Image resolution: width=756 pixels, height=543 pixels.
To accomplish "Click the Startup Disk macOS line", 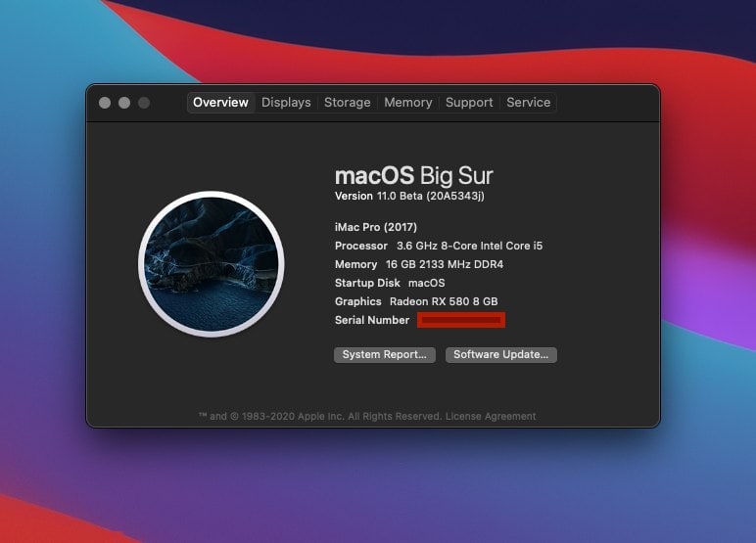I will coord(390,283).
